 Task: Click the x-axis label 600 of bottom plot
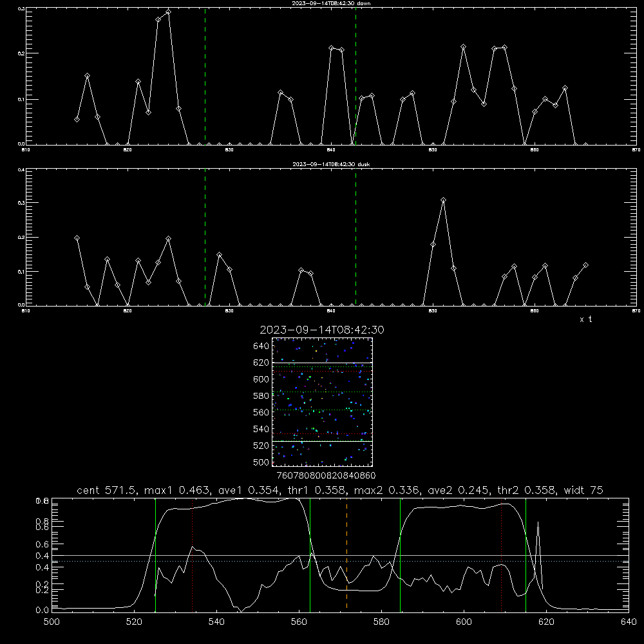[x=464, y=622]
